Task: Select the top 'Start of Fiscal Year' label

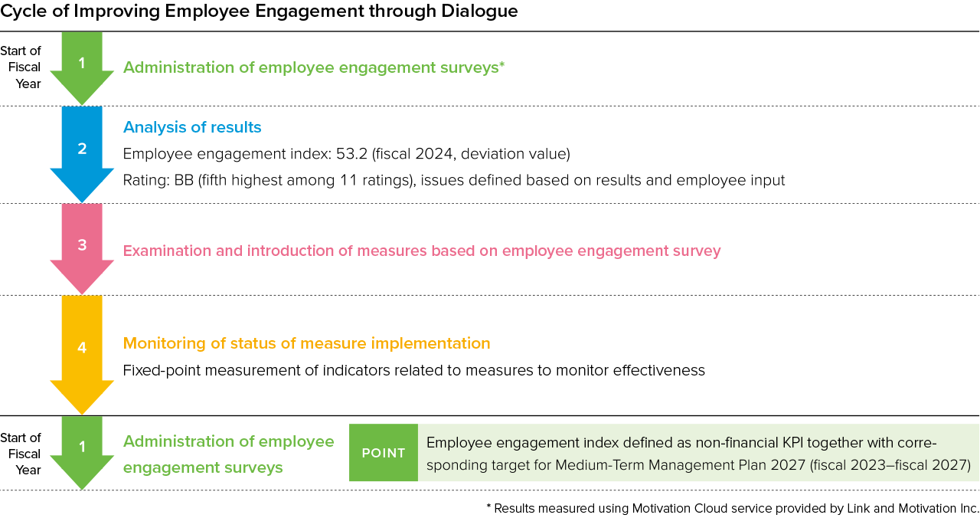Action: (x=21, y=67)
